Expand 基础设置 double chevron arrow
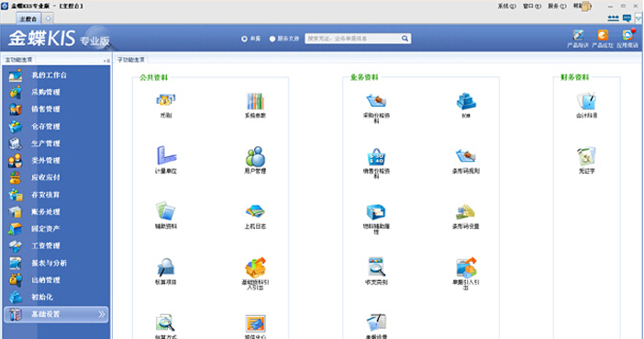 click(102, 314)
